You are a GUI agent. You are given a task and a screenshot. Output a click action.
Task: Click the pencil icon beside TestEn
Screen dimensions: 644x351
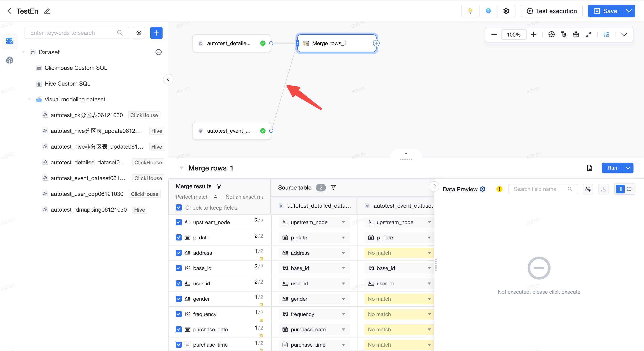[x=47, y=11]
